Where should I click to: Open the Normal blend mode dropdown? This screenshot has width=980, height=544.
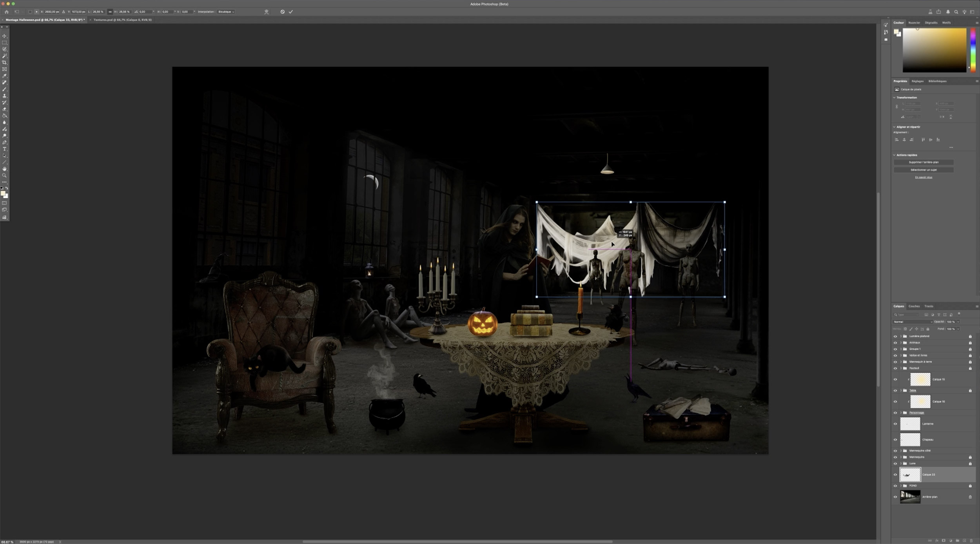[x=913, y=322]
